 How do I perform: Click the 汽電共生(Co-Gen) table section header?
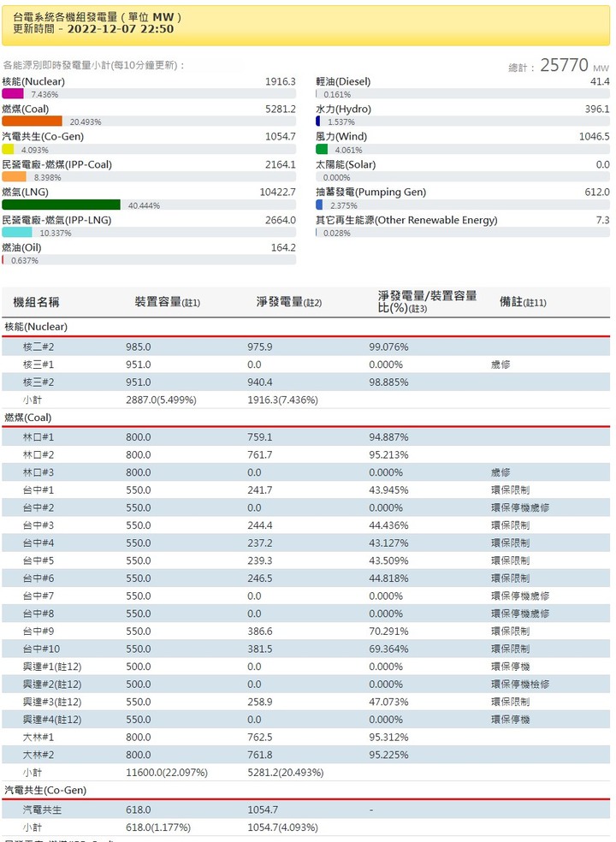click(45, 791)
